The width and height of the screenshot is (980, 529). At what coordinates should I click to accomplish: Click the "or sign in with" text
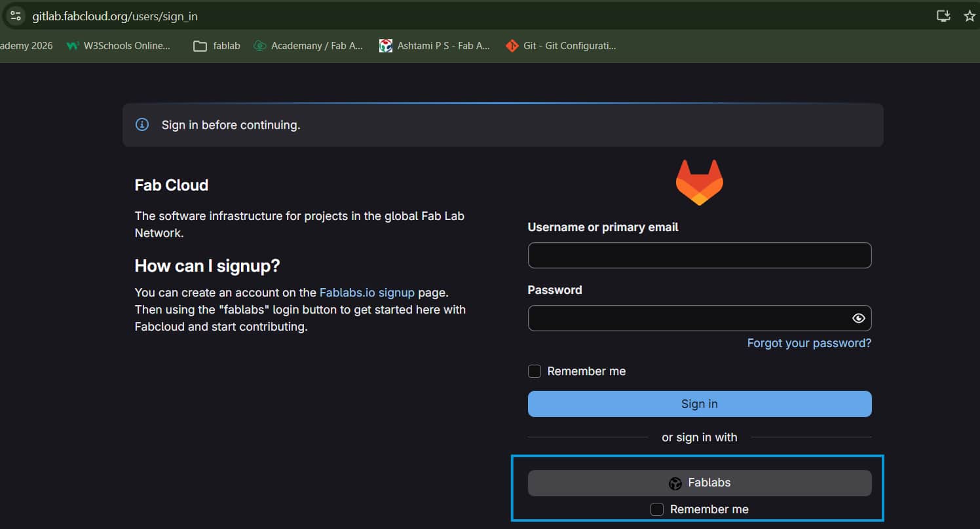[x=700, y=437]
